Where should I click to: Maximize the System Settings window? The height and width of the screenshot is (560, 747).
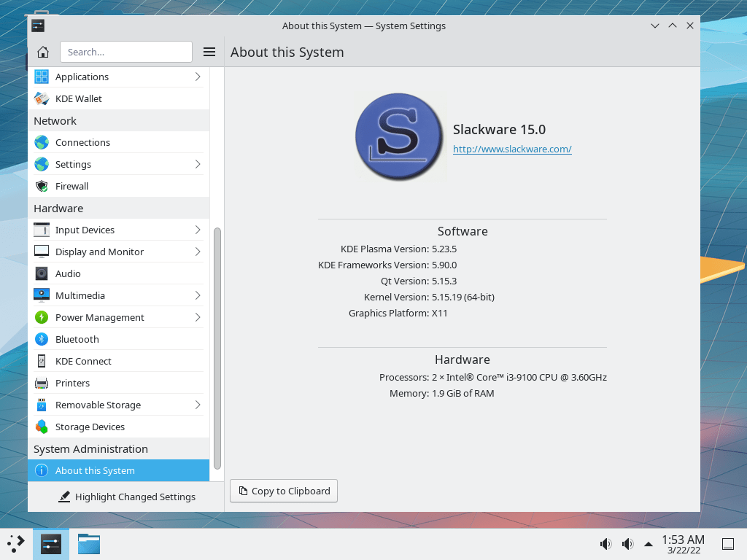[673, 26]
